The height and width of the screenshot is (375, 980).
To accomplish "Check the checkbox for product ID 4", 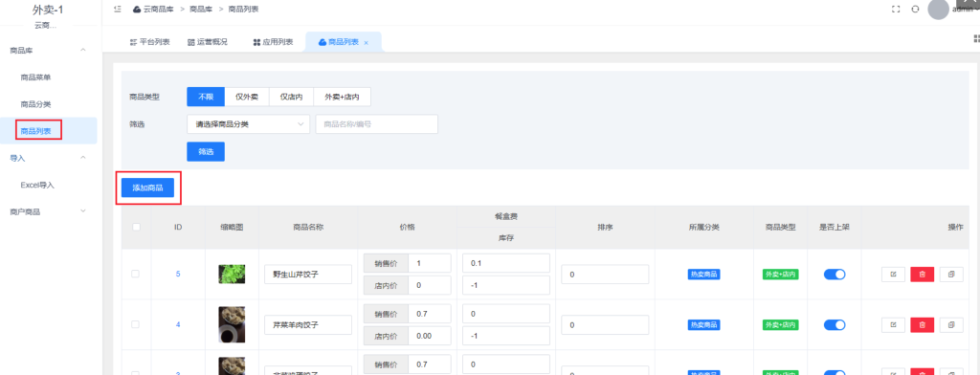I will 136,325.
